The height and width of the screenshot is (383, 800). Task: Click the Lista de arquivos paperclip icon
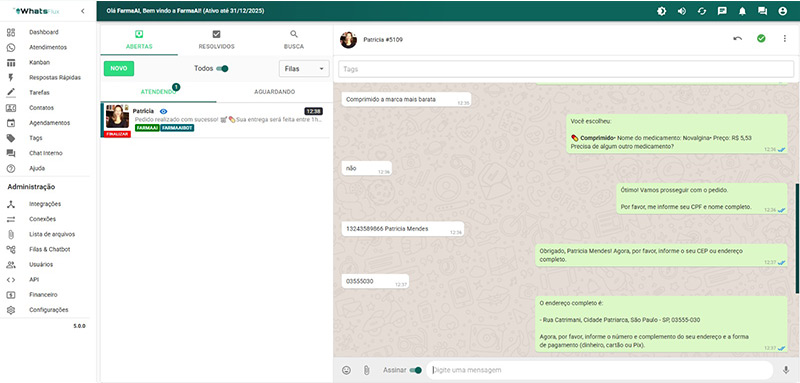11,234
